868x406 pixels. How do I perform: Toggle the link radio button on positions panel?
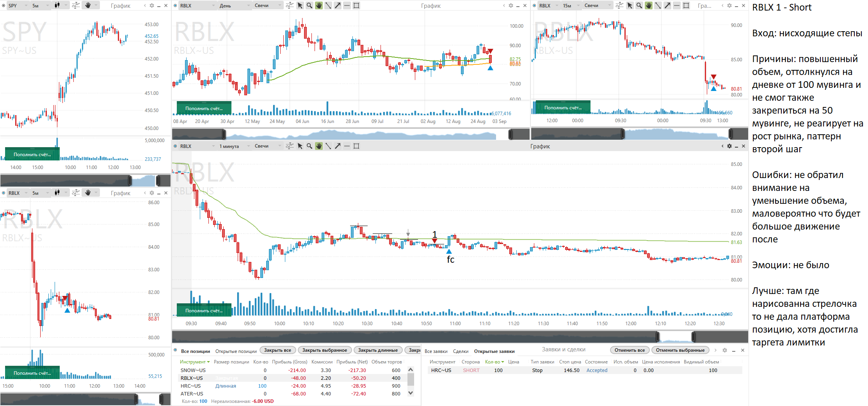pos(175,350)
